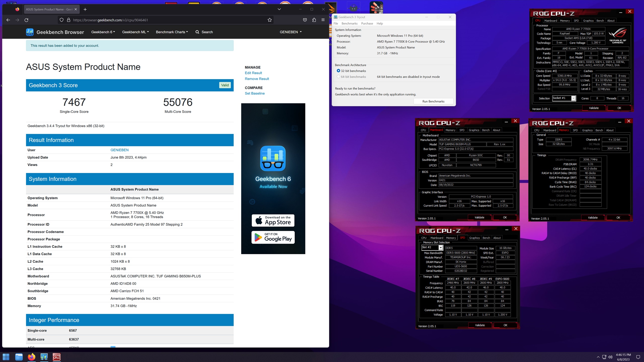Open the Purchase menu in Geekbench 3
Screen dimensions: 644x362
tap(367, 23)
